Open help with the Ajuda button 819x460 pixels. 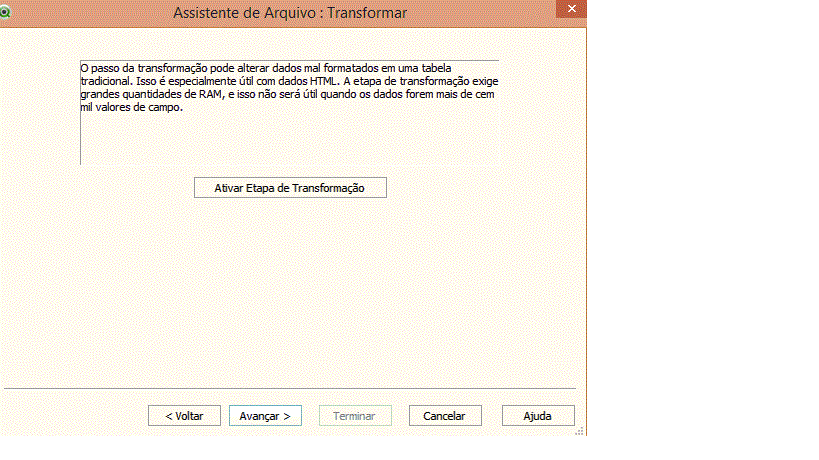538,416
